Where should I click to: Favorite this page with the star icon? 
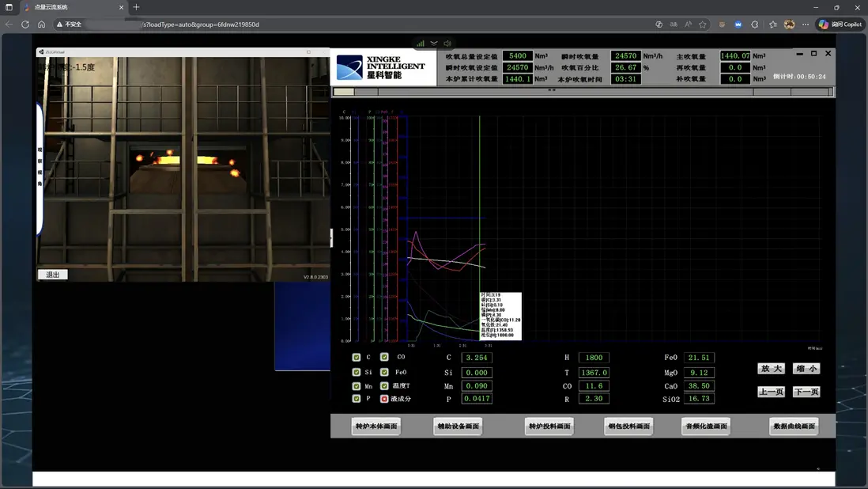click(x=703, y=25)
